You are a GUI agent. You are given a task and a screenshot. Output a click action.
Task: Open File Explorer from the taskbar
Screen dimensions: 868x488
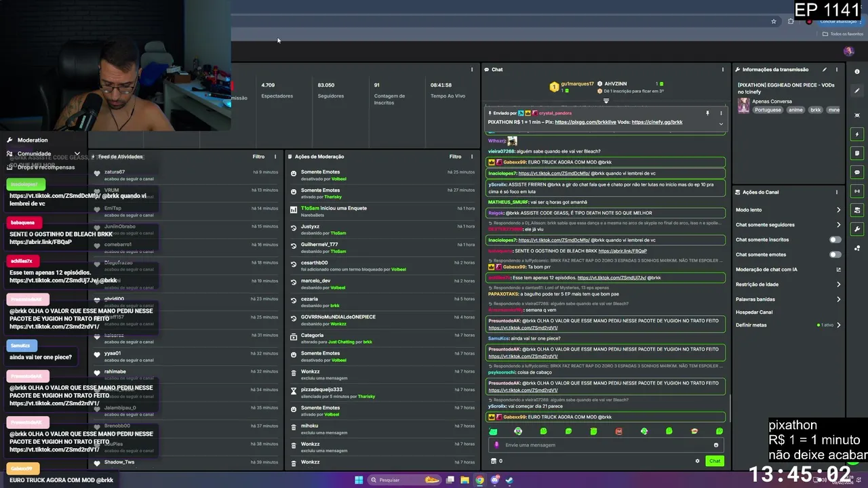click(x=465, y=480)
